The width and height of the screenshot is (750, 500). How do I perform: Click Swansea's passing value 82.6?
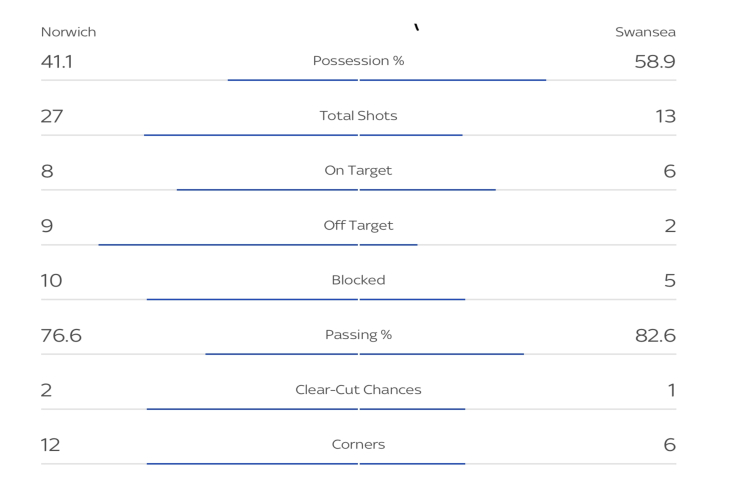coord(655,336)
